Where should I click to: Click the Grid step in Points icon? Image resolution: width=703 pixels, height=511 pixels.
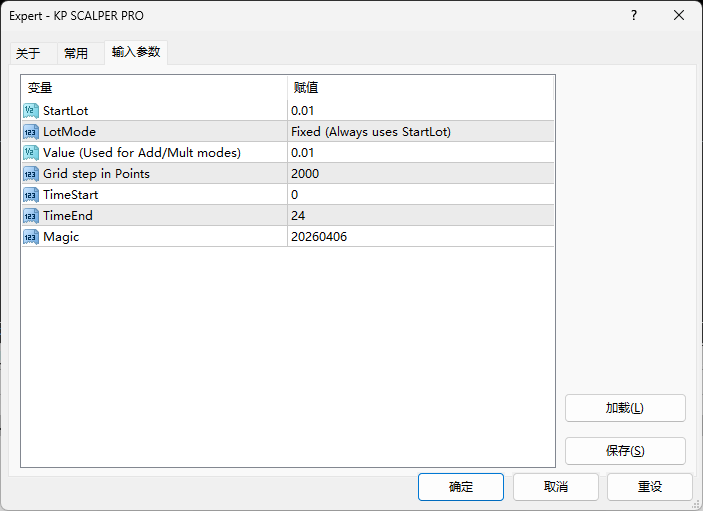(x=30, y=173)
